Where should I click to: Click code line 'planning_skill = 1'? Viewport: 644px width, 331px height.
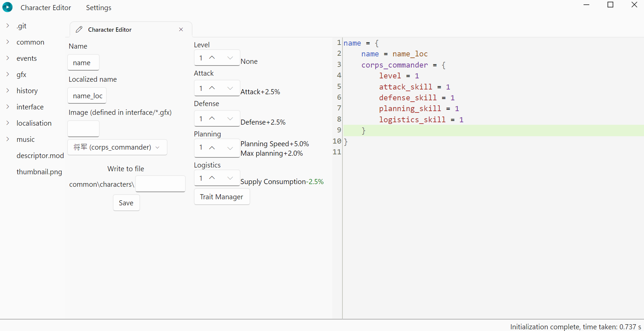click(419, 108)
